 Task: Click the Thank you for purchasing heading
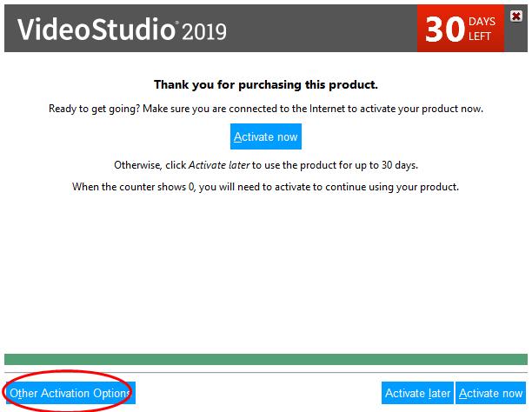click(266, 84)
